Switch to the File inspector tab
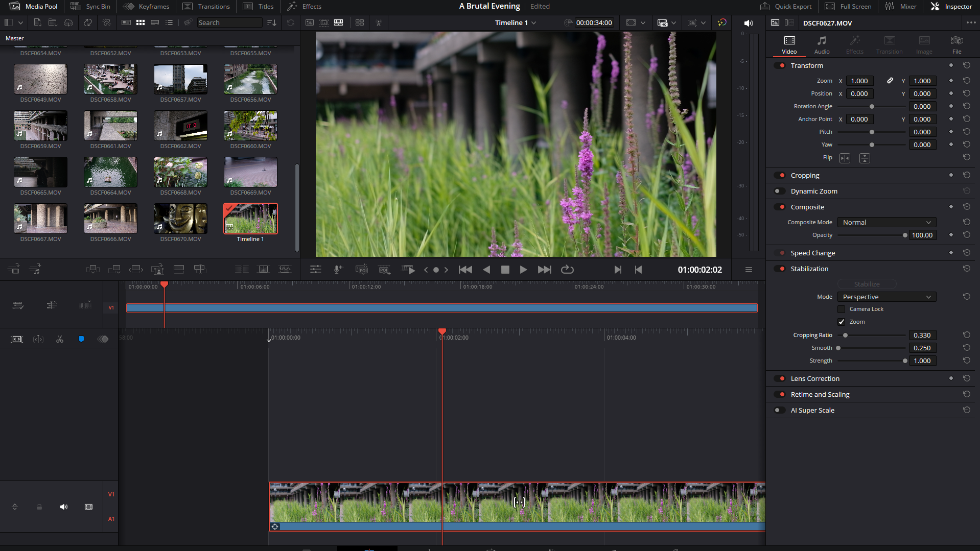980x551 pixels. [956, 45]
